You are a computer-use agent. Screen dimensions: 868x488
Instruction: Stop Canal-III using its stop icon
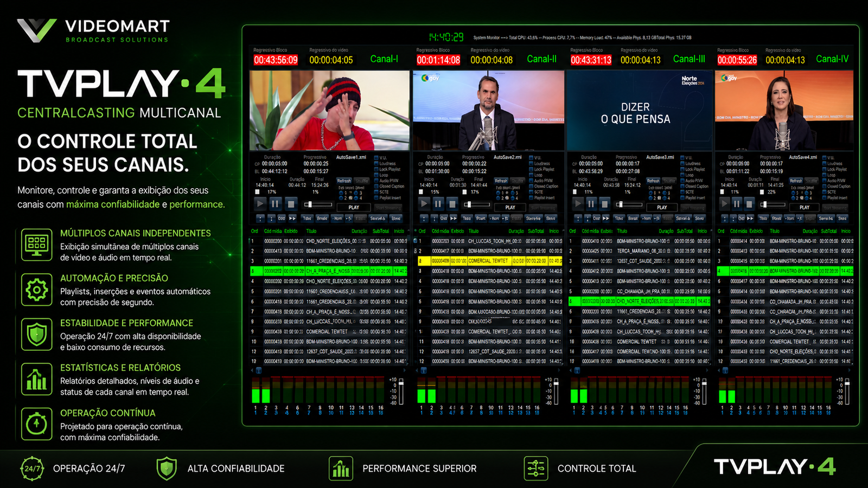pyautogui.click(x=604, y=204)
